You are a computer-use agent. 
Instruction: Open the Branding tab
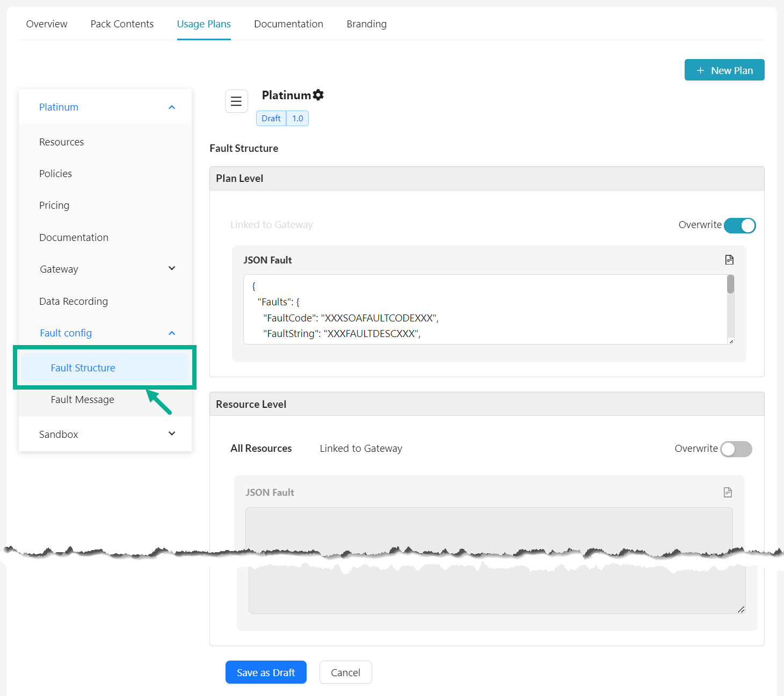coord(366,24)
